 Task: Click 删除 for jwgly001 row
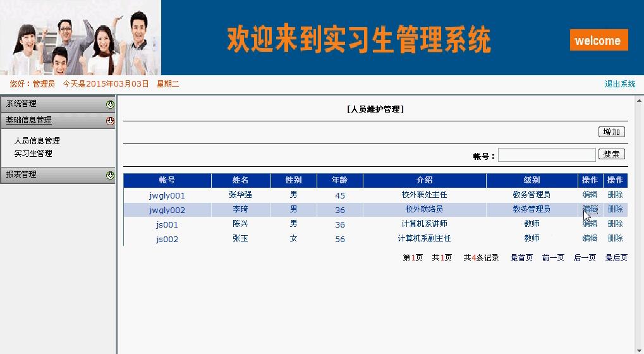616,195
